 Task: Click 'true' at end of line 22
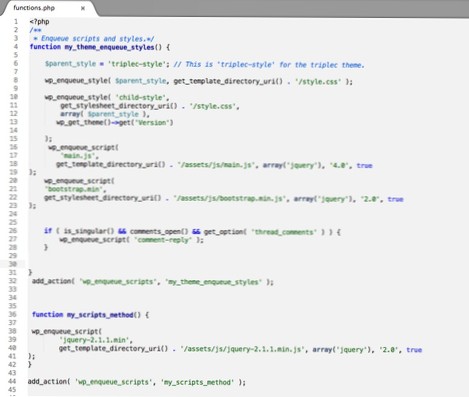click(x=395, y=199)
